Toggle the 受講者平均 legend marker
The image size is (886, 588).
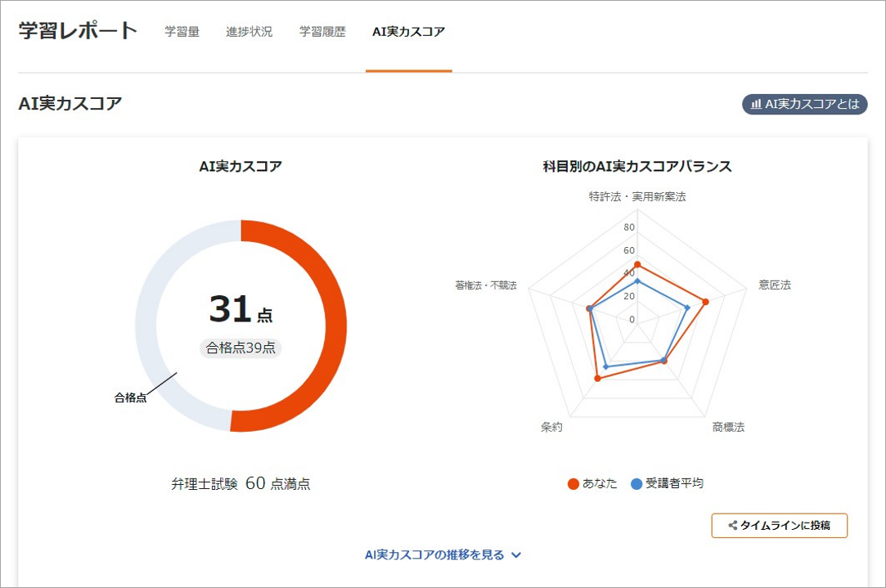click(x=636, y=484)
